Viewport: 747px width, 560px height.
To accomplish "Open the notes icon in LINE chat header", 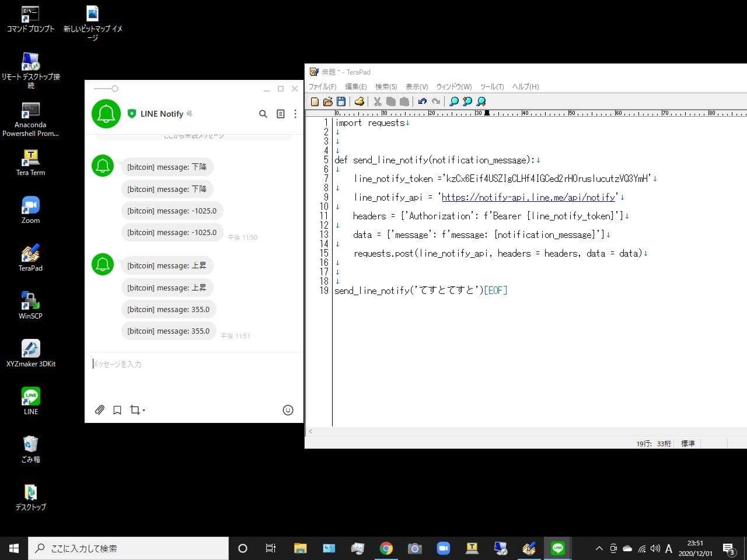I will coord(281,114).
